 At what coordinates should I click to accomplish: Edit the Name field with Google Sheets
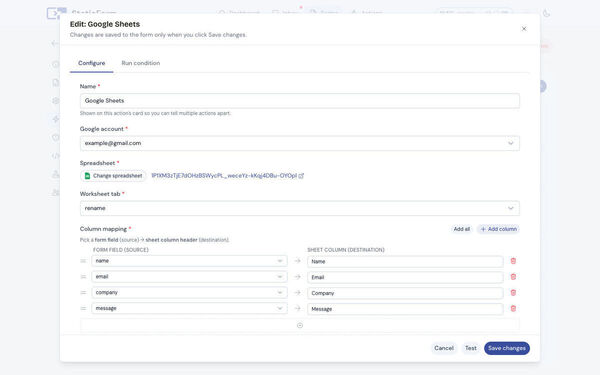(x=300, y=101)
